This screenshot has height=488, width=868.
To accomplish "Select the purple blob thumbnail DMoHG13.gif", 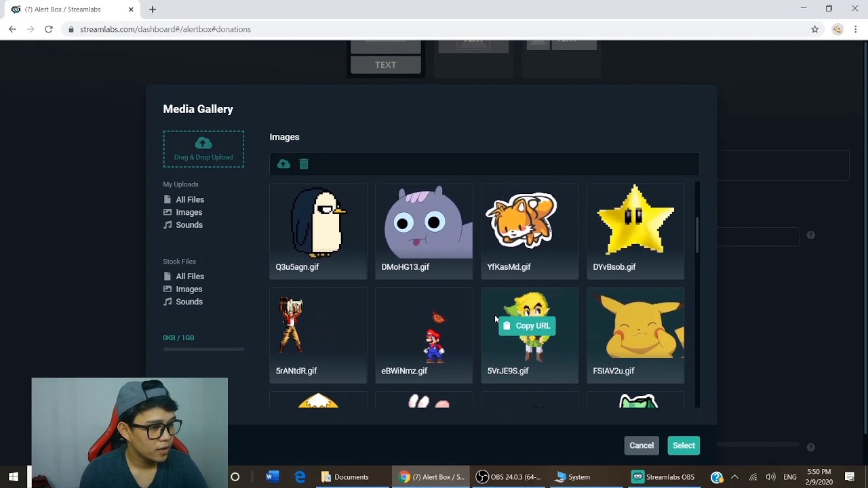I will (424, 231).
